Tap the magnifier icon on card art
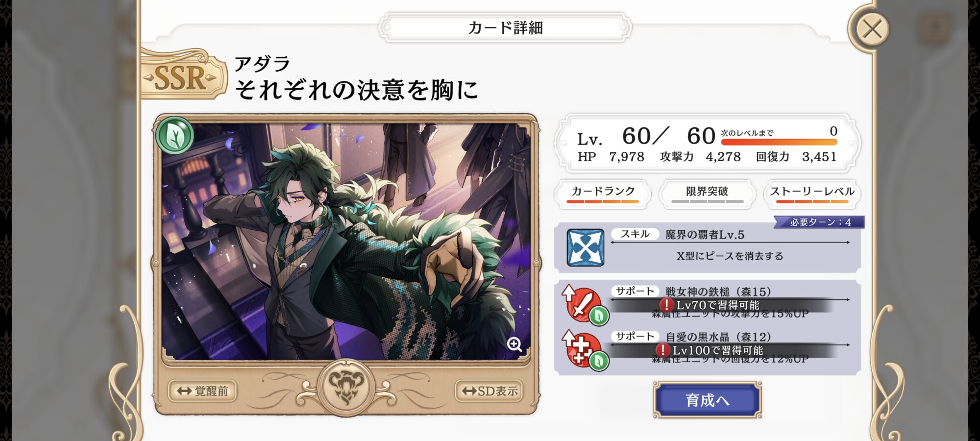 514,344
